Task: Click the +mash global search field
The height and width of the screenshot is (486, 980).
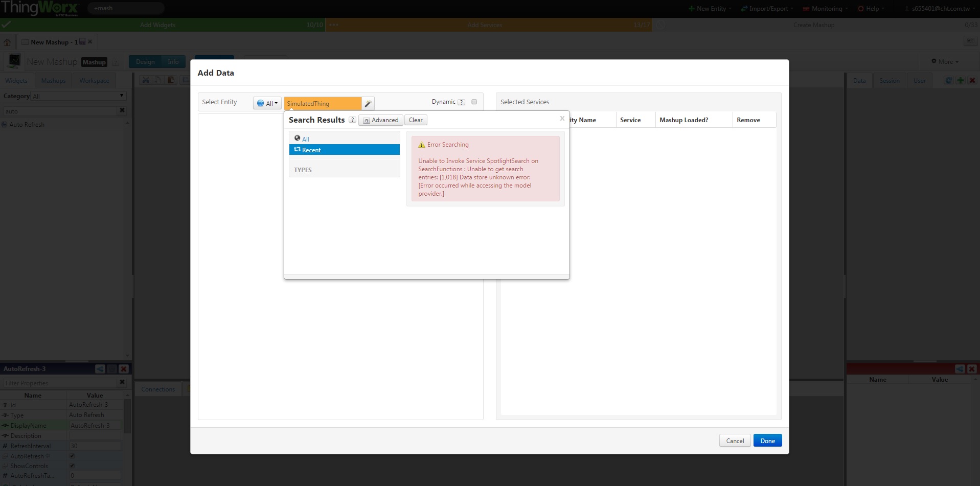Action: (126, 8)
